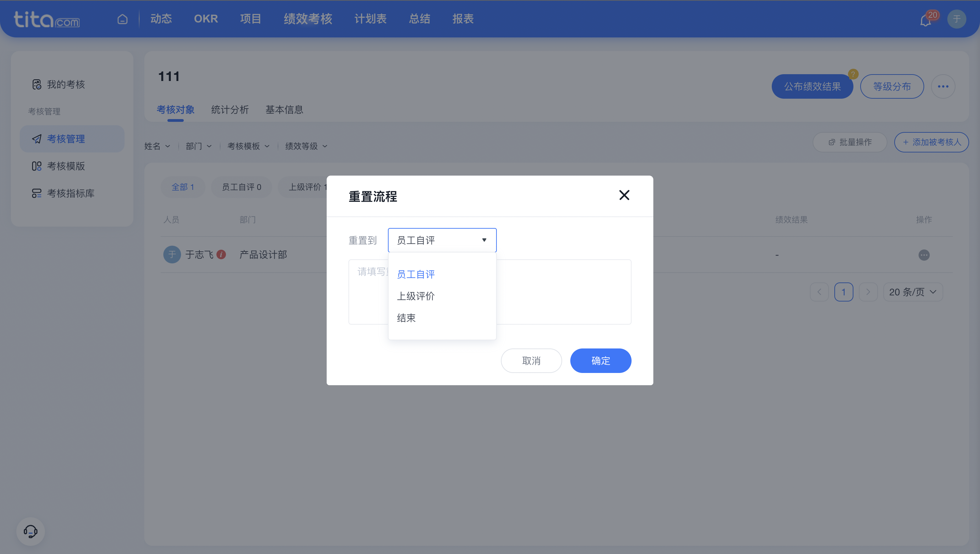Open 考核模版 in the sidebar
This screenshot has height=554, width=980.
click(x=72, y=166)
